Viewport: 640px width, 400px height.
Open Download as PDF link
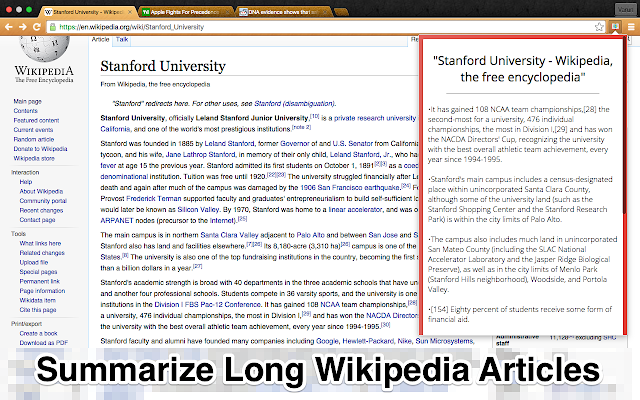click(x=44, y=342)
